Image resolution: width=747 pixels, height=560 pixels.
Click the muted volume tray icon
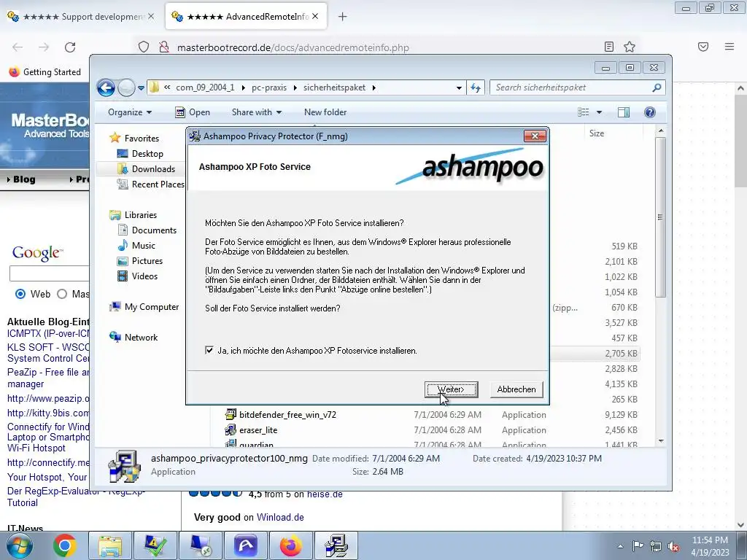tap(673, 546)
